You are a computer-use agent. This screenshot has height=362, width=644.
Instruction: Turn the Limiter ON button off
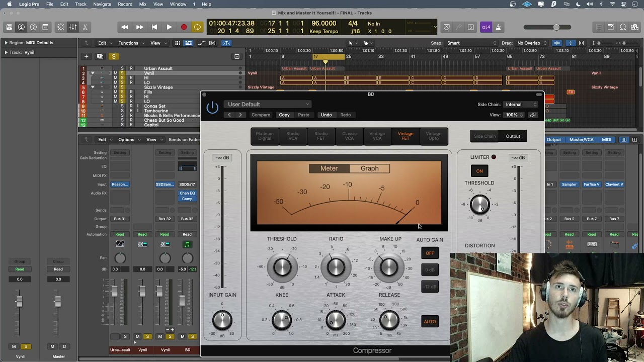click(479, 171)
